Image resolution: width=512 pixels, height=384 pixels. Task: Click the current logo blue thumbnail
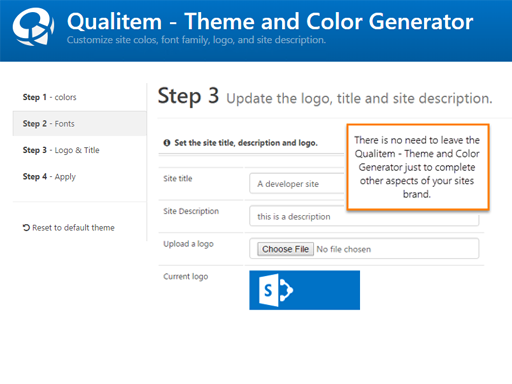pos(305,290)
